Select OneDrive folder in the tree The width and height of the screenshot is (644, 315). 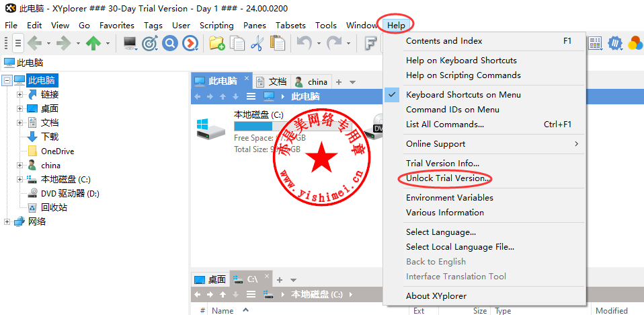coord(57,151)
